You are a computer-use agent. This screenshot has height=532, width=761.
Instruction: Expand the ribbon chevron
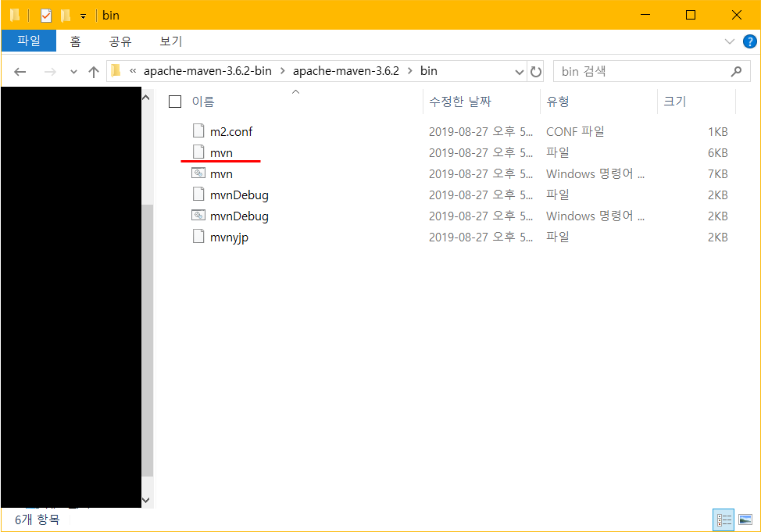click(x=730, y=41)
